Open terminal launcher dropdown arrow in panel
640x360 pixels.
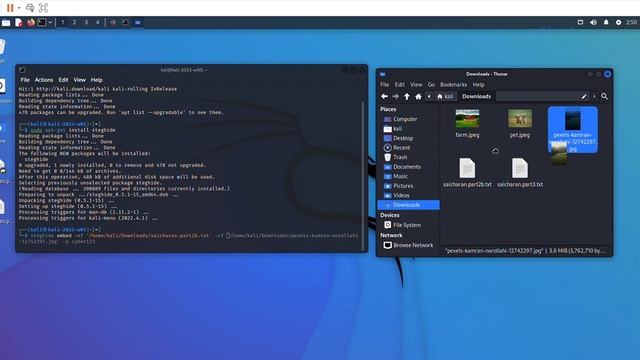point(50,22)
